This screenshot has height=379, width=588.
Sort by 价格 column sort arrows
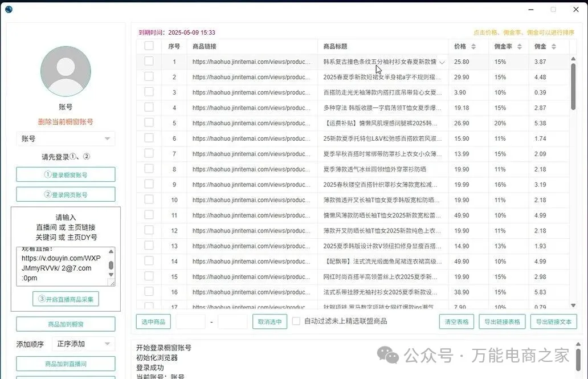[x=473, y=47]
